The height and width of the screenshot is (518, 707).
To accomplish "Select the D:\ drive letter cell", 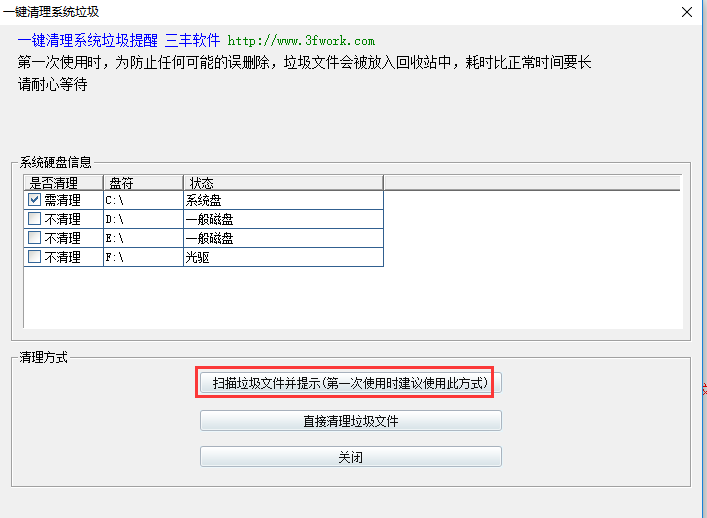I will [143, 219].
